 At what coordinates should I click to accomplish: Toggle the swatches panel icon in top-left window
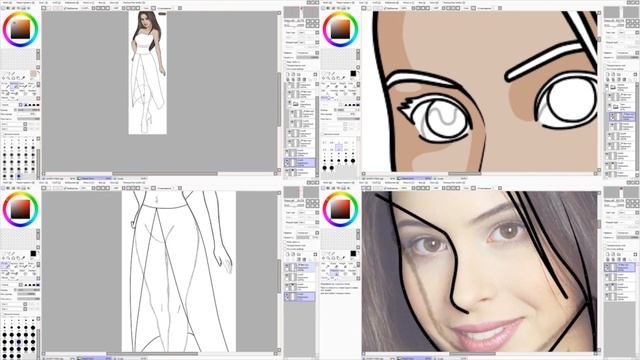click(23, 8)
